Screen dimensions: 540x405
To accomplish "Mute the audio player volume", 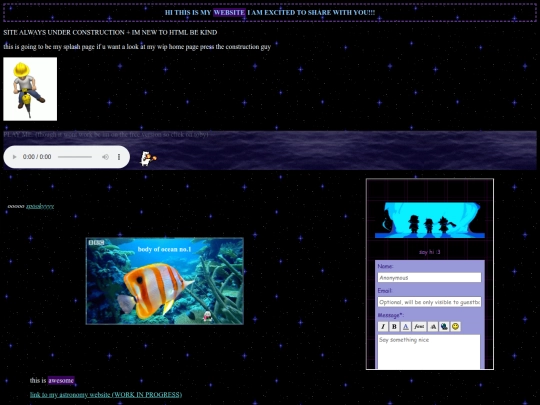I will point(105,157).
